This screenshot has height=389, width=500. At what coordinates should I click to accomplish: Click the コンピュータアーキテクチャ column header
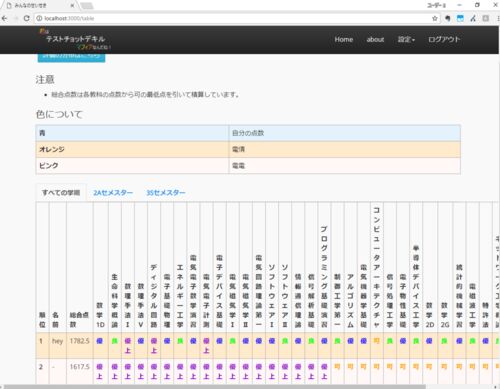coord(377,267)
